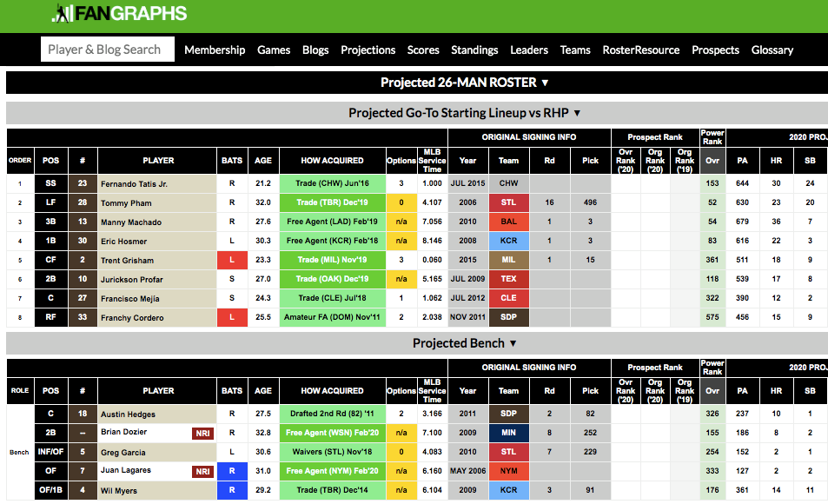Viewport: 828px width, 504px height.
Task: Open the RosterResource menu
Action: pos(641,50)
